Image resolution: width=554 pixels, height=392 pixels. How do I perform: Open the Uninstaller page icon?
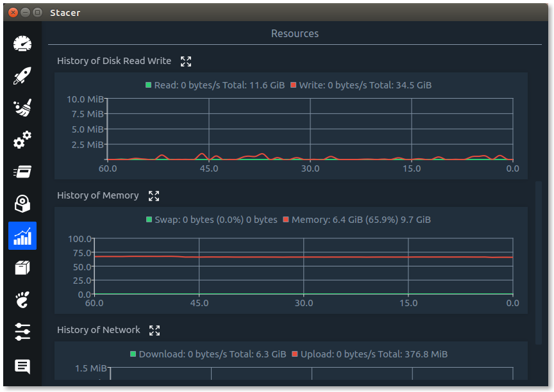22,204
